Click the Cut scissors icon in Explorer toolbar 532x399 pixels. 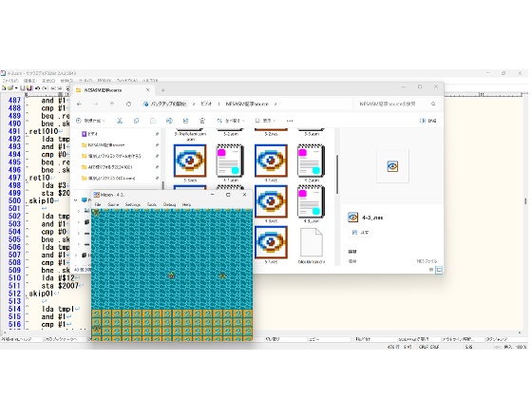point(120,121)
